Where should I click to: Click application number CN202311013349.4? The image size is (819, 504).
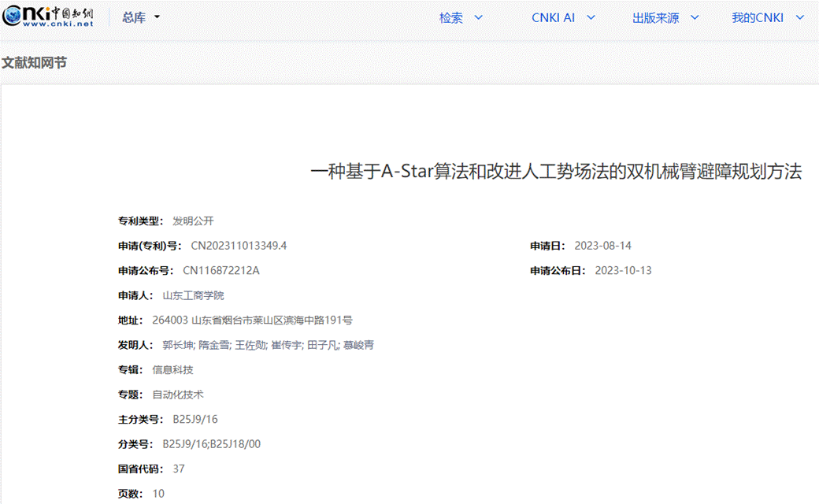239,246
